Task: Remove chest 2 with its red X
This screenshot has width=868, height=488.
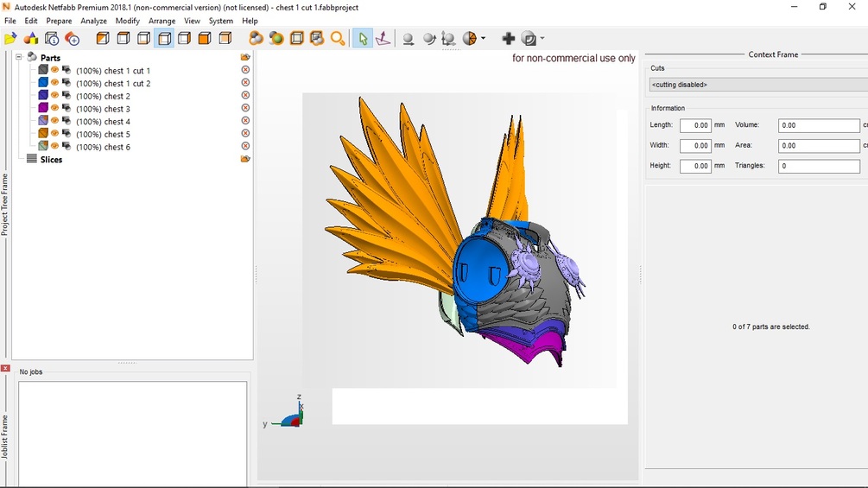Action: pos(246,96)
